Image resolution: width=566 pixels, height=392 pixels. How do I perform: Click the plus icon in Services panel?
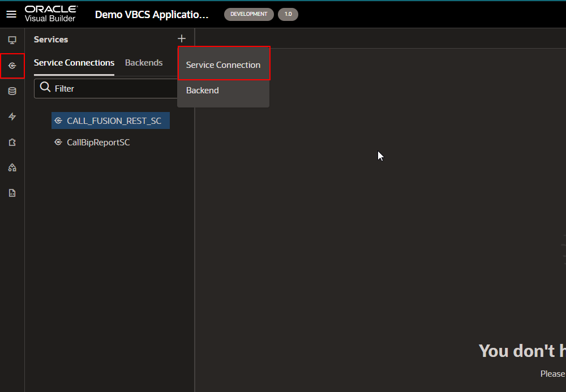(x=182, y=38)
